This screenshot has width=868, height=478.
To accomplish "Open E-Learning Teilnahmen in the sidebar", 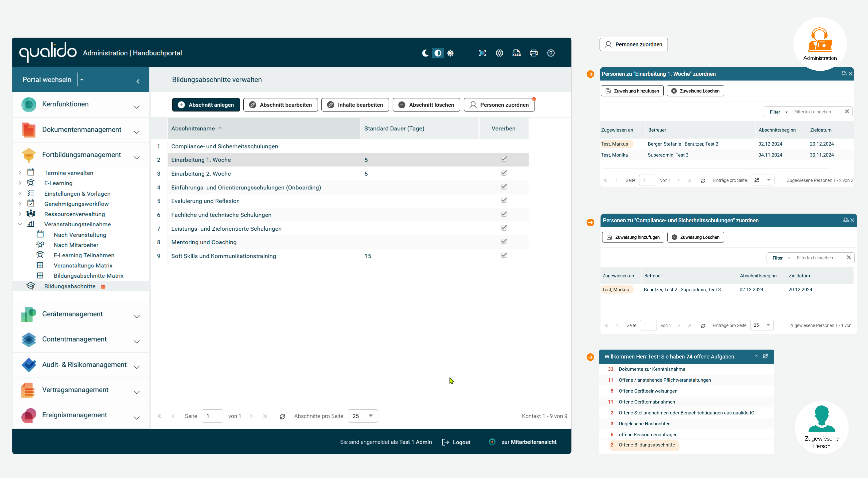I will coord(83,255).
